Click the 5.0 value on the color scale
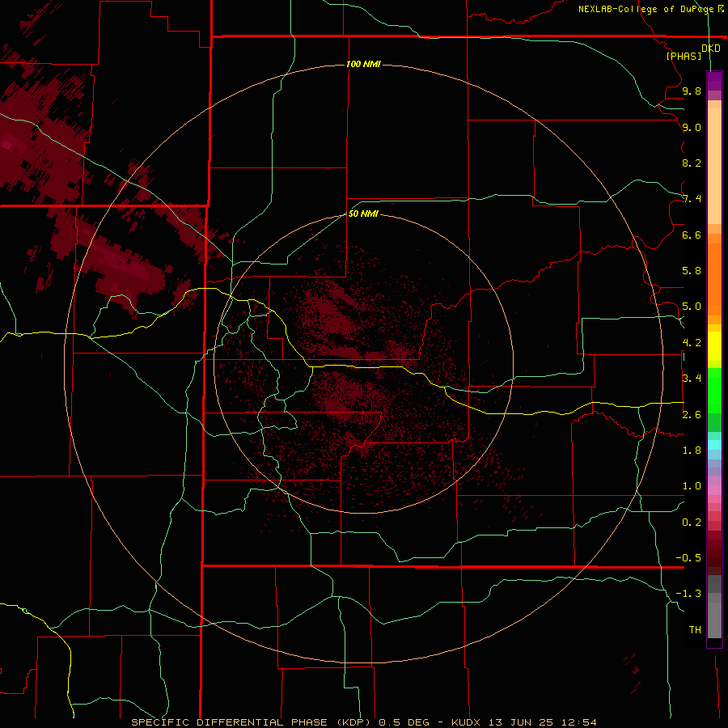The width and height of the screenshot is (728, 728). point(692,307)
